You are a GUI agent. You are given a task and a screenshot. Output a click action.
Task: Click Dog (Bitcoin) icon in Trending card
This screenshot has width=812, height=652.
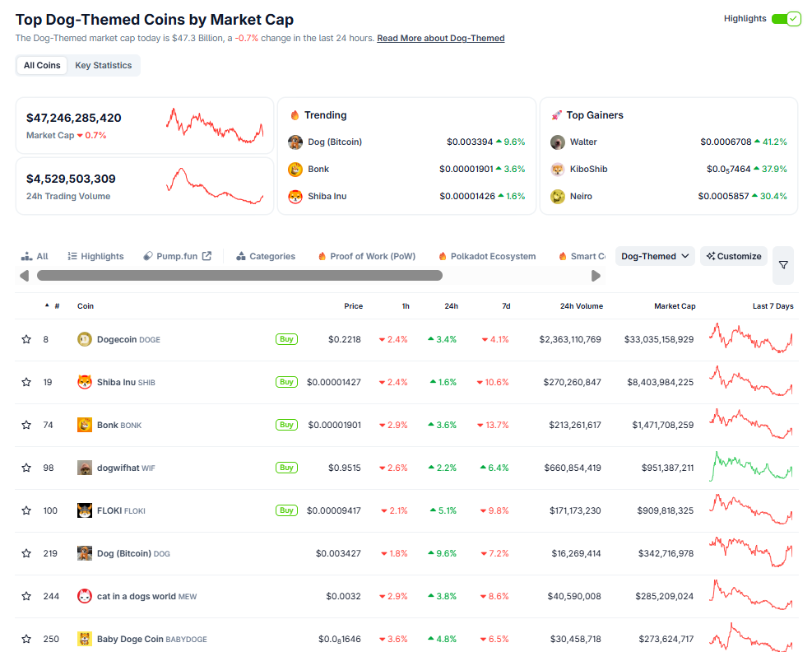295,142
